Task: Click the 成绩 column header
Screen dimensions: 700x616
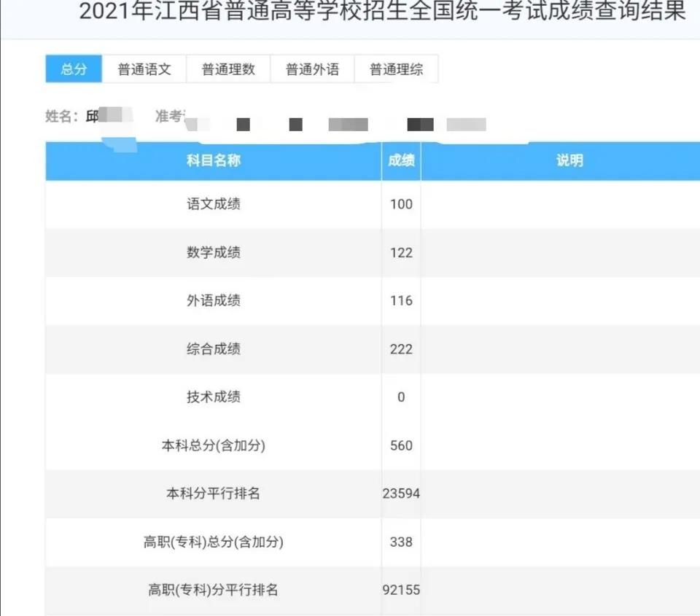Action: tap(400, 160)
